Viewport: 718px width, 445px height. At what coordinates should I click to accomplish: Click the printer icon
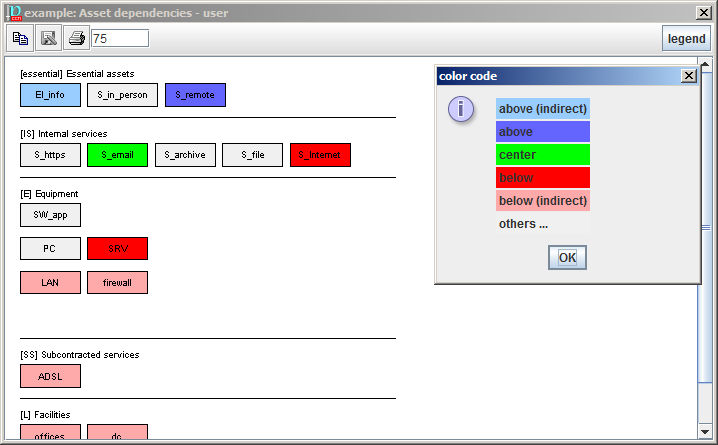pyautogui.click(x=76, y=38)
